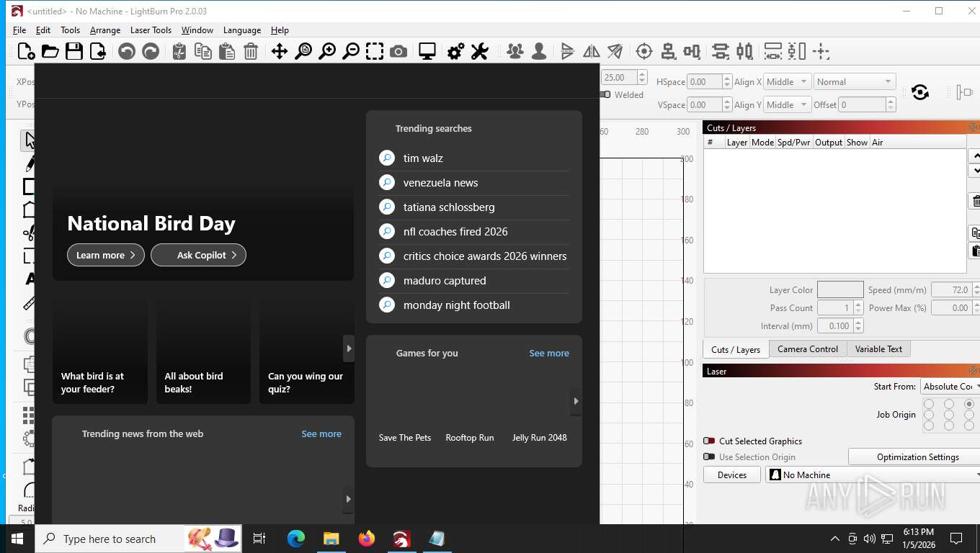The height and width of the screenshot is (553, 980).
Task: Open the Arrange menu
Action: pyautogui.click(x=105, y=30)
